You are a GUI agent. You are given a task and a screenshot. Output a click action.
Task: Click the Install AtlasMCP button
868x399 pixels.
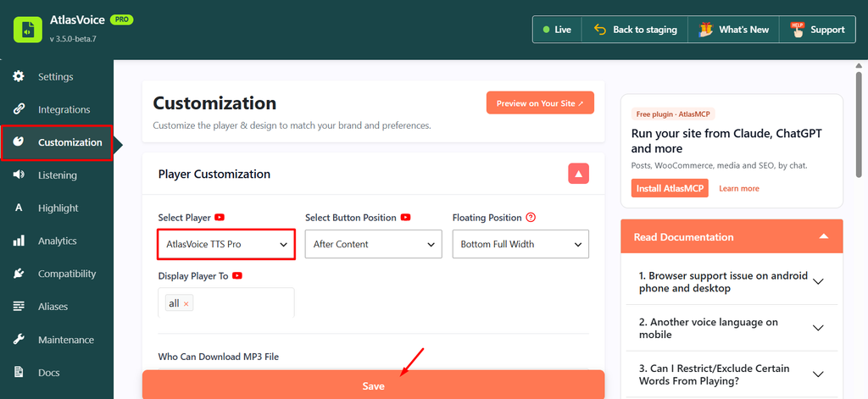pos(670,188)
